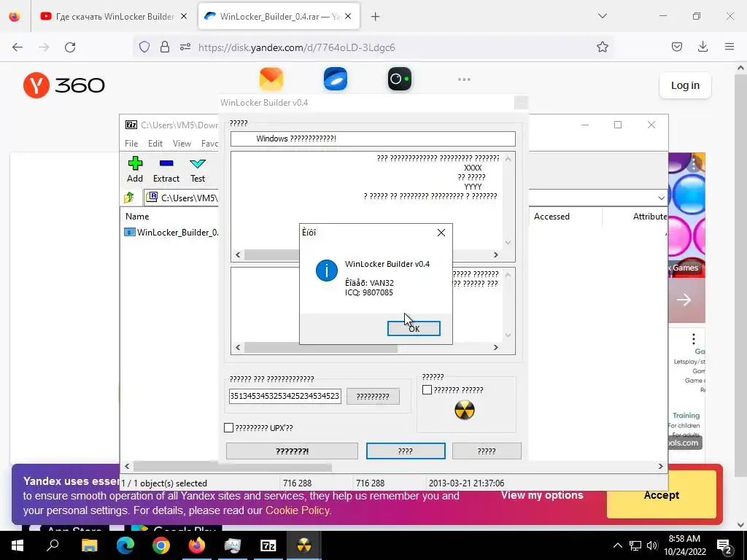Screen dimensions: 747x560
Task: Click the focused '????' middle button
Action: pyautogui.click(x=406, y=451)
